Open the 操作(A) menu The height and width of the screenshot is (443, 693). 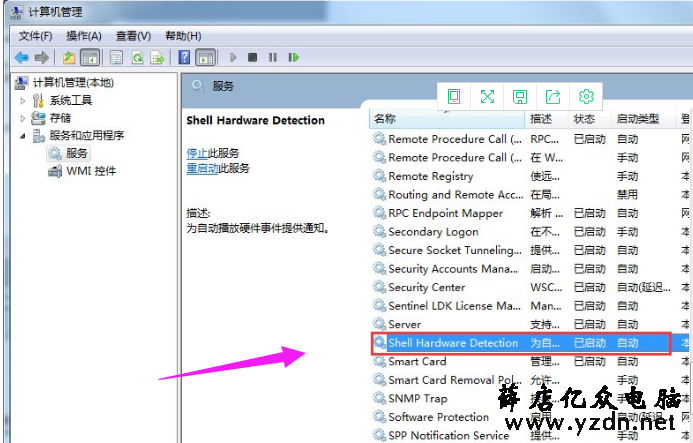pos(84,36)
